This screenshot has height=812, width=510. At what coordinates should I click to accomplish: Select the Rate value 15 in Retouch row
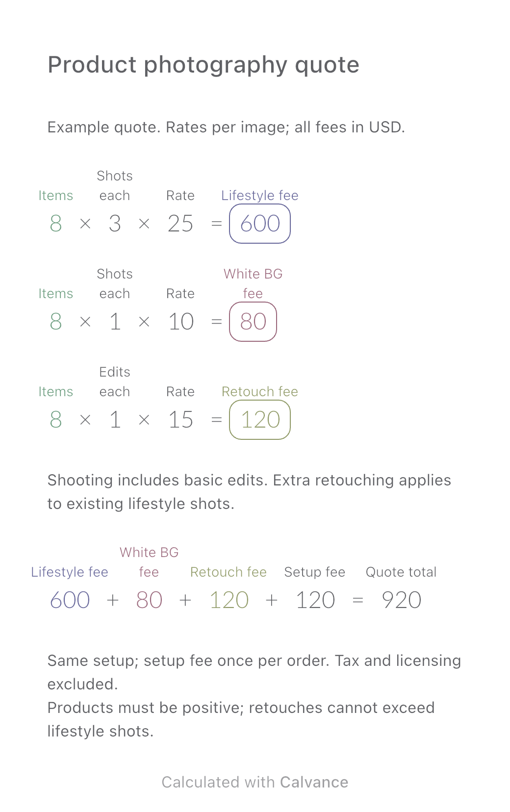pos(180,420)
